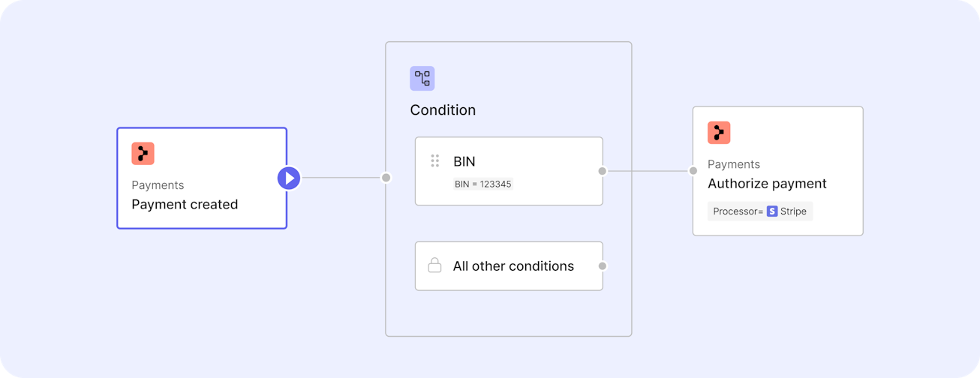Open the All other conditions row
Image resolution: width=980 pixels, height=378 pixels.
tap(509, 265)
